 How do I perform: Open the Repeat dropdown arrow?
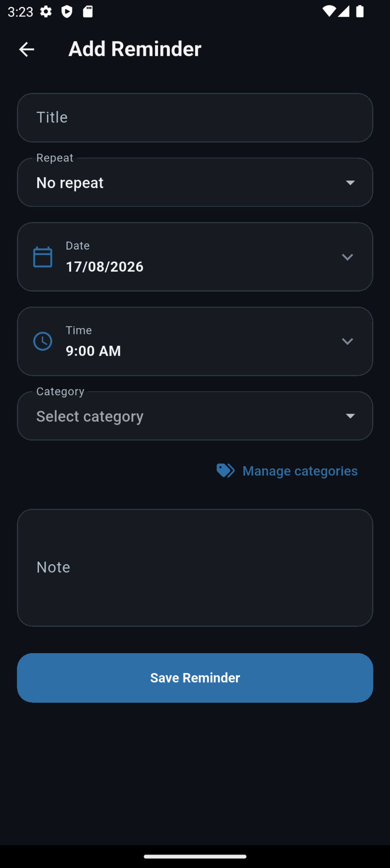click(x=350, y=183)
